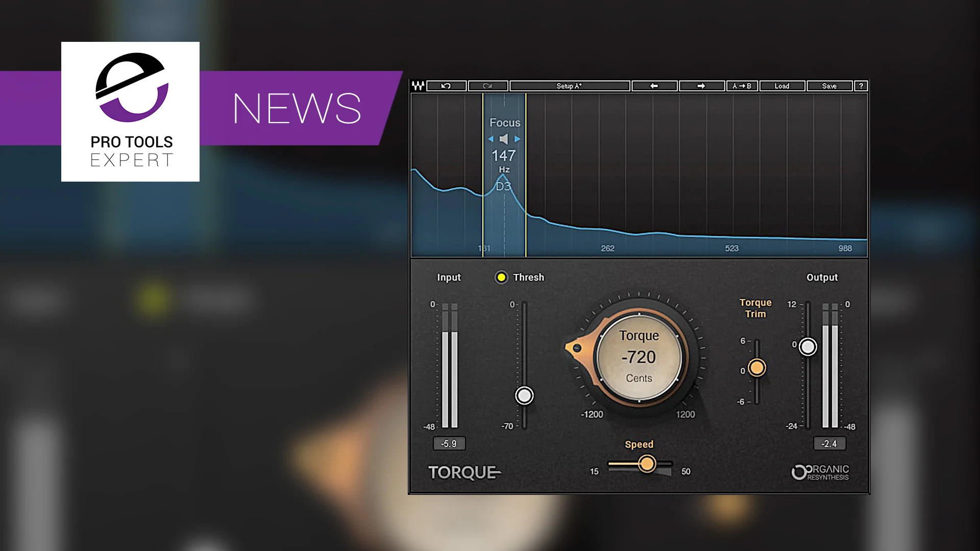This screenshot has height=551, width=980.
Task: Click the previous-preset left arrow icon
Action: point(654,86)
